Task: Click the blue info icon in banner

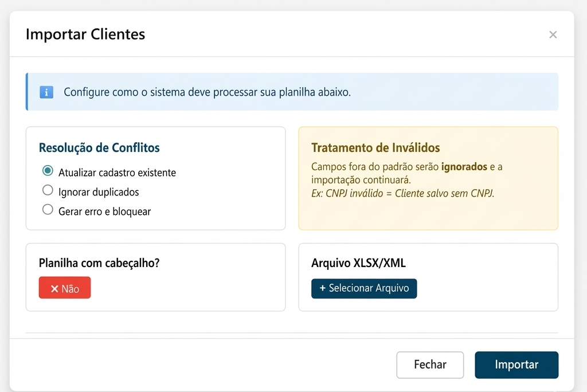Action: [46, 92]
